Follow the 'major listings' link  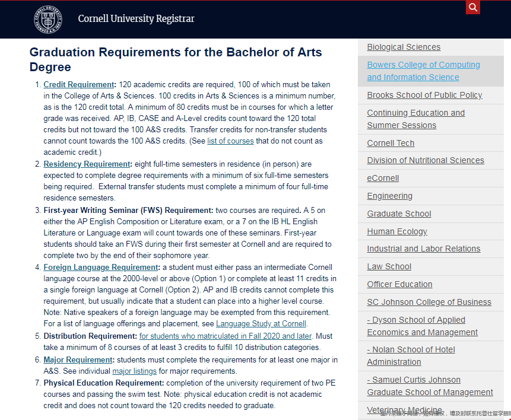(x=134, y=371)
